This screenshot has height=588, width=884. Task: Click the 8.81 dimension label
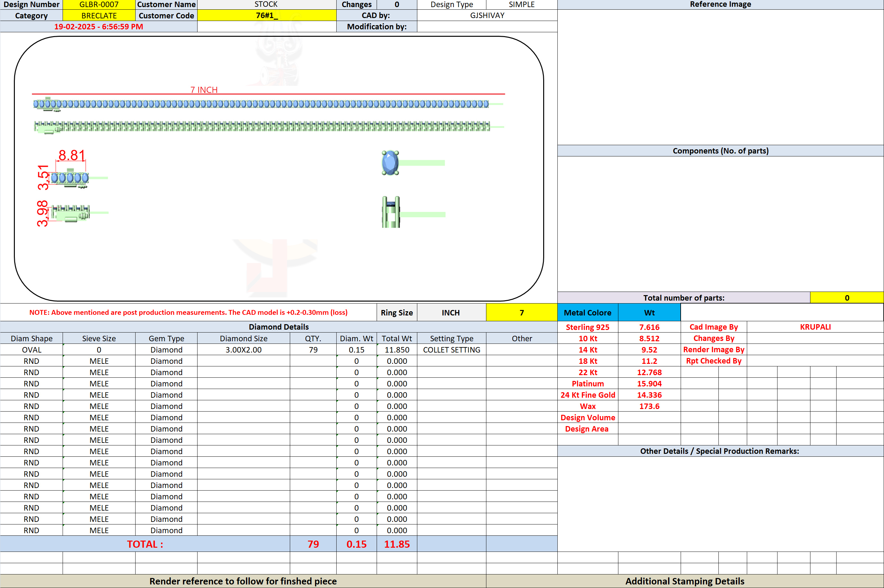[71, 155]
